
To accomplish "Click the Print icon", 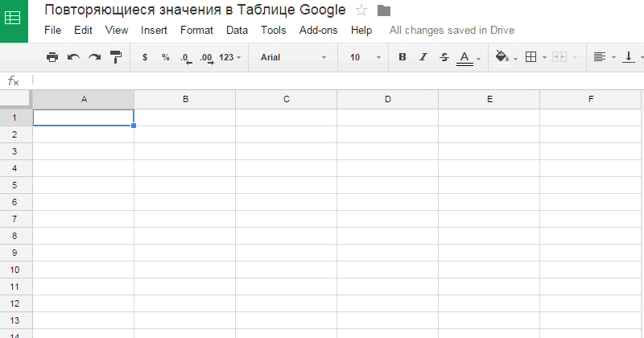I will [x=52, y=57].
